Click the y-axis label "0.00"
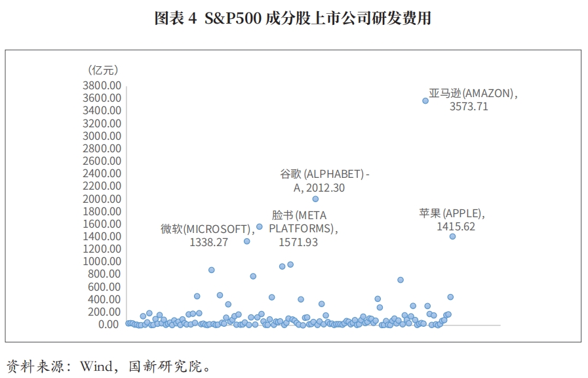Viewport: 588px width, 378px height. (x=109, y=324)
